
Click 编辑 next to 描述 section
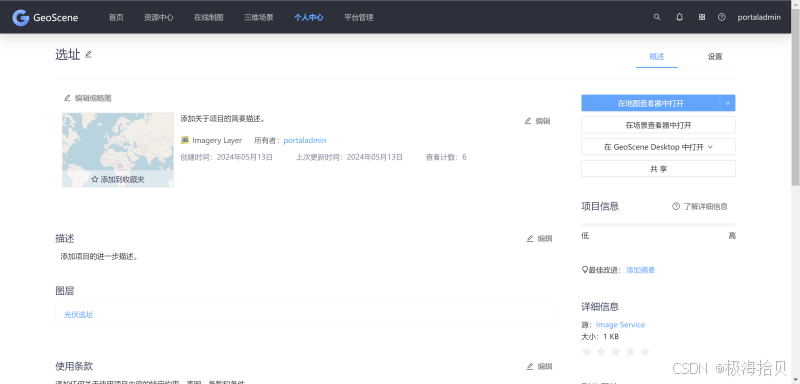539,238
